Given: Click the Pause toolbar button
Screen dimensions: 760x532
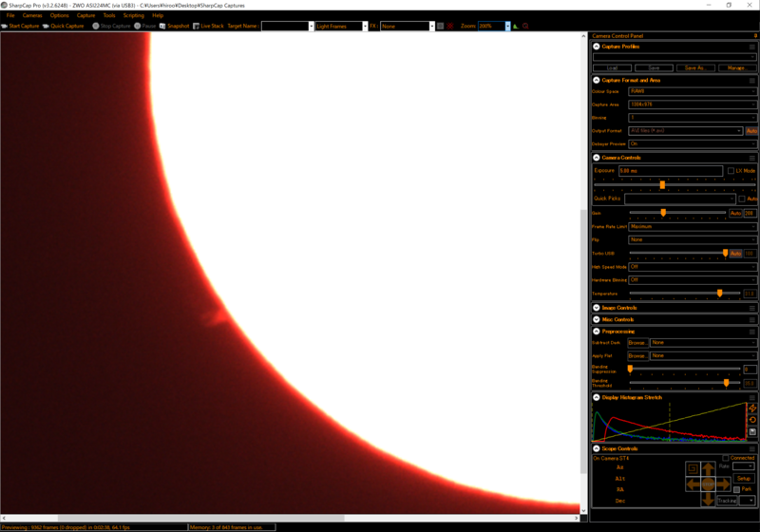Looking at the screenshot, I should 145,27.
